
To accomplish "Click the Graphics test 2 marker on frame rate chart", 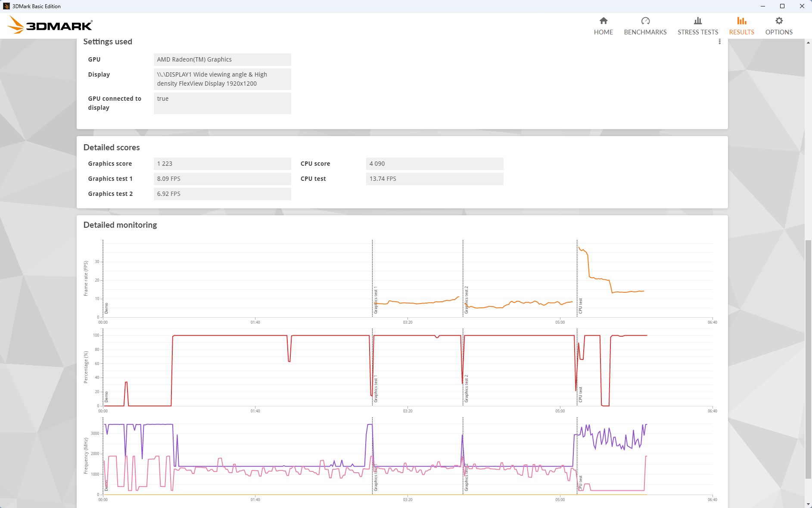I will point(466,300).
